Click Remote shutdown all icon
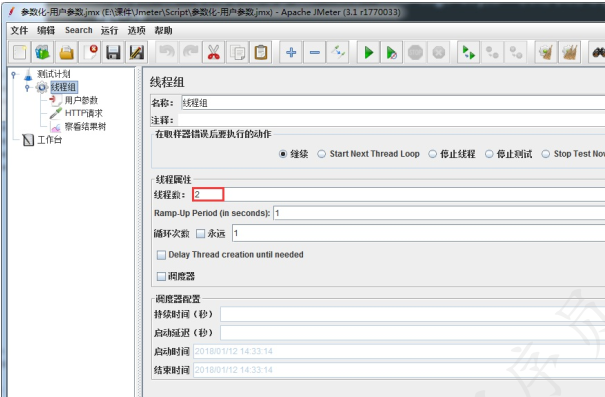 (515, 52)
